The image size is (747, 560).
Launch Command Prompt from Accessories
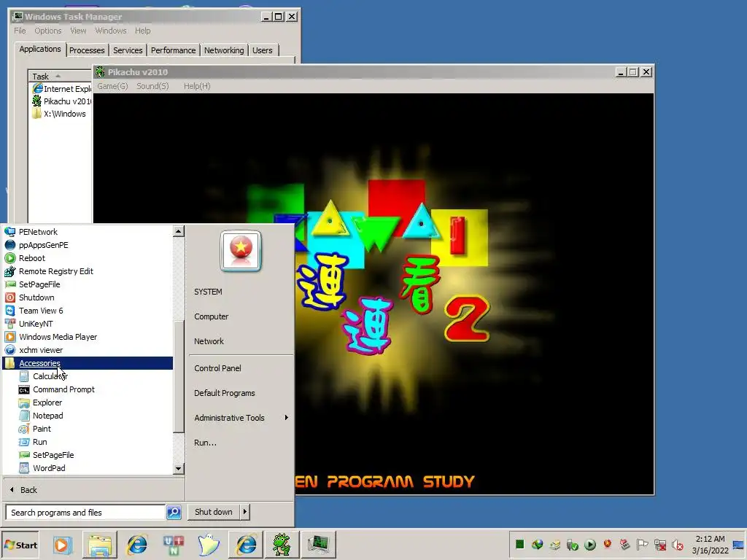63,389
